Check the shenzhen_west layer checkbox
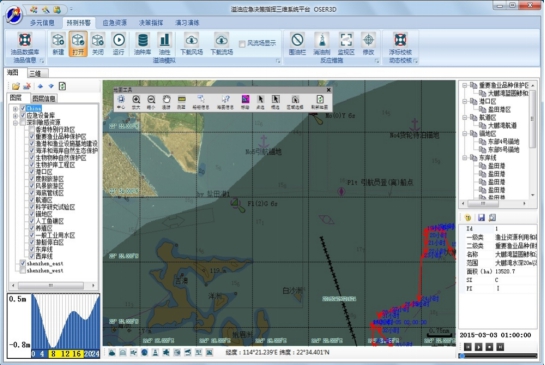The image size is (545, 365). tap(23, 270)
